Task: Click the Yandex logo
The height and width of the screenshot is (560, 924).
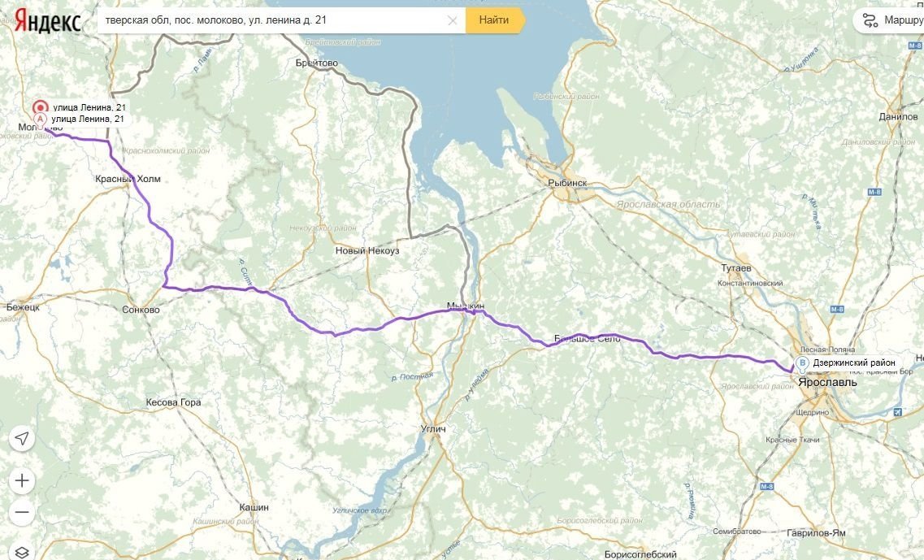Action: point(47,21)
